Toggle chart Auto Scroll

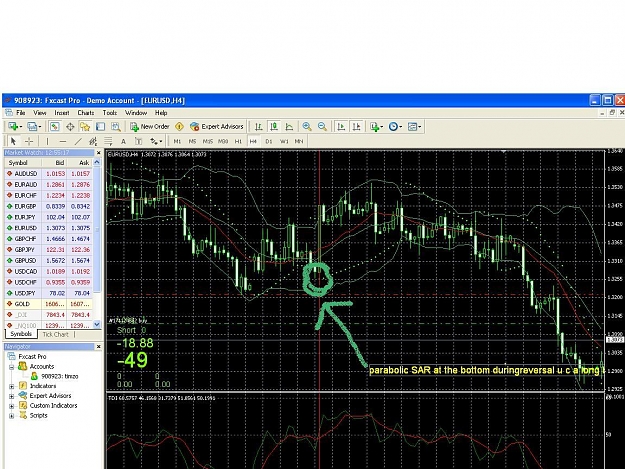[x=341, y=127]
